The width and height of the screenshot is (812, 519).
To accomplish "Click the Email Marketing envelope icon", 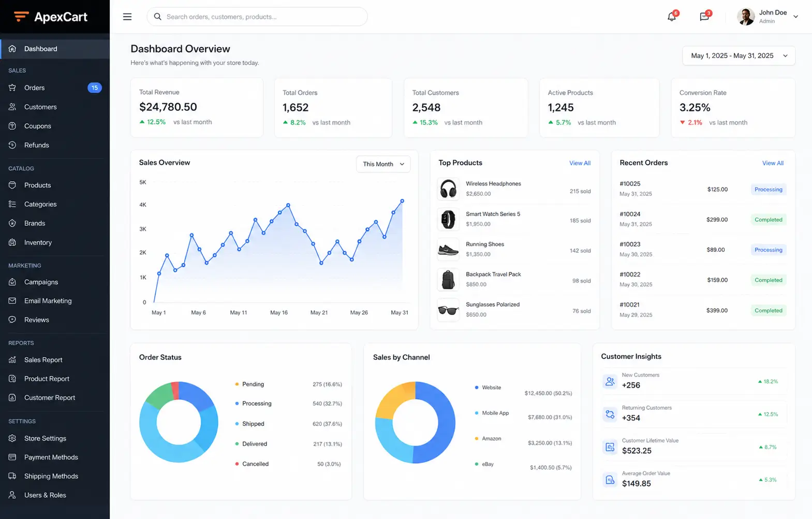I will coord(12,300).
